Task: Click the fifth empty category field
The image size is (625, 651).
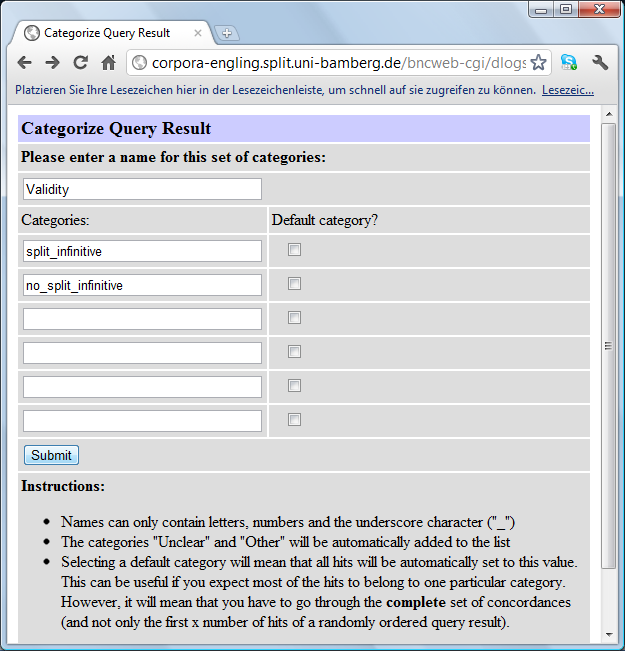Action: click(x=142, y=387)
